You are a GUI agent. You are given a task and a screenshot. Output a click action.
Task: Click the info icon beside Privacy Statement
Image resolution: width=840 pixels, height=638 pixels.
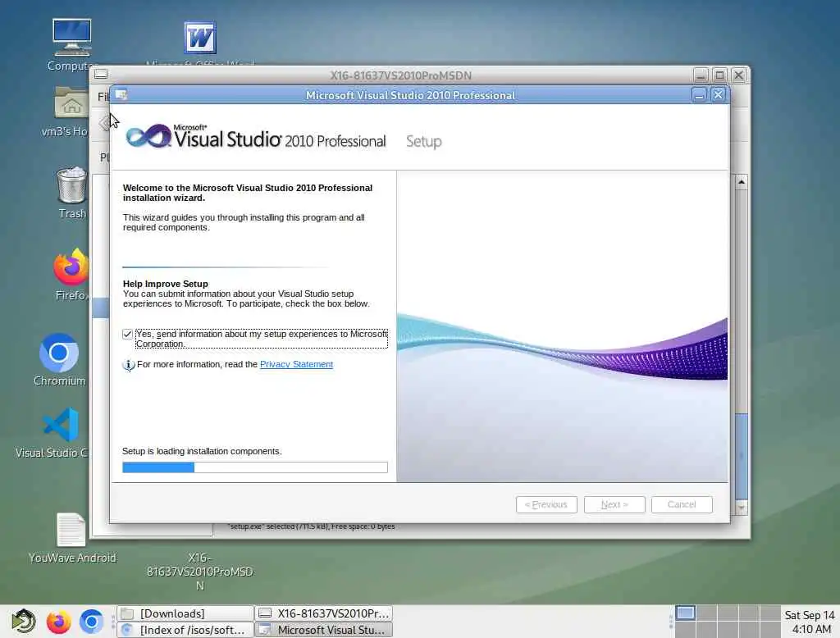[129, 366]
